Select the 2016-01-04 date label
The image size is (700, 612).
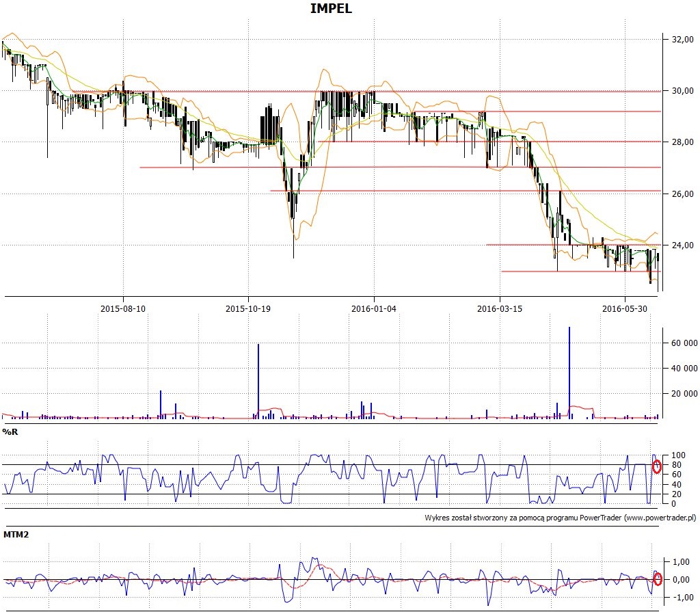(374, 308)
